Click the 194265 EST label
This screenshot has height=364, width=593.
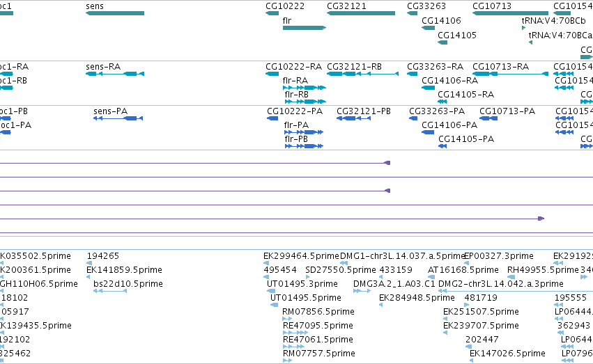tap(103, 256)
